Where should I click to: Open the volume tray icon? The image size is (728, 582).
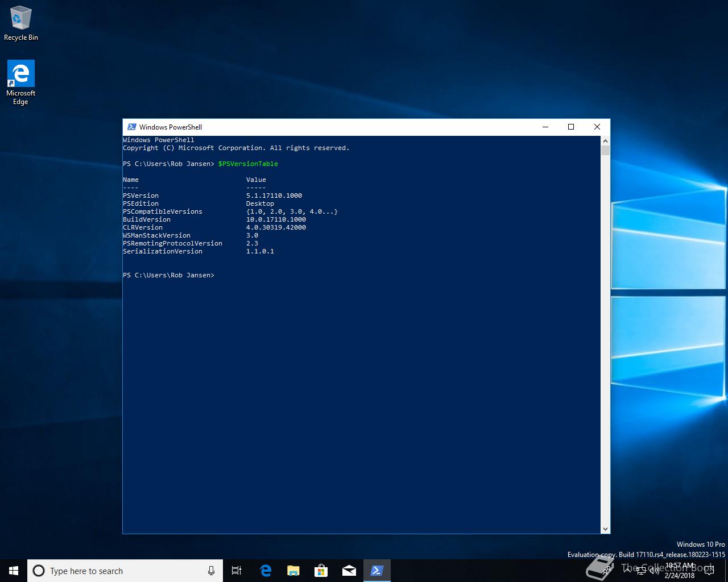654,571
